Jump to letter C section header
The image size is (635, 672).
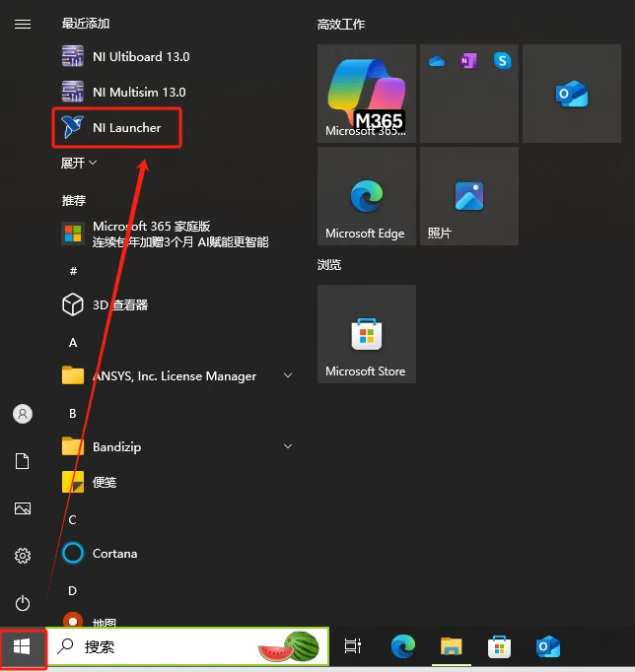click(72, 519)
